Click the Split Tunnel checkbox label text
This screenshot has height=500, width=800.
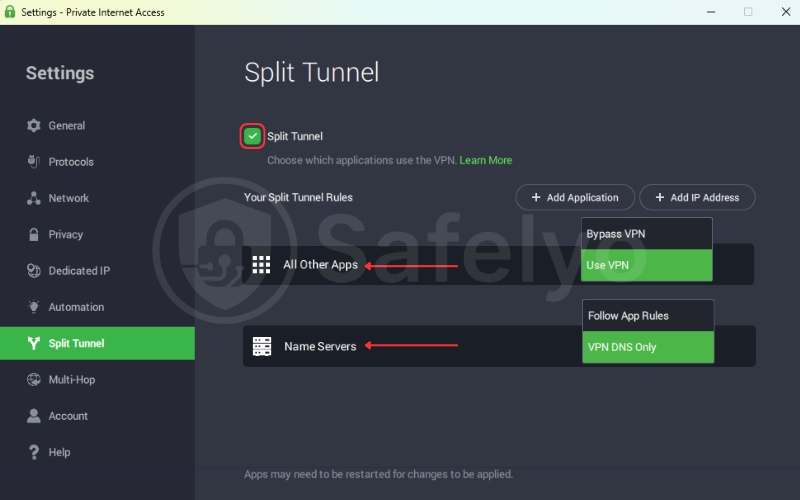click(295, 136)
